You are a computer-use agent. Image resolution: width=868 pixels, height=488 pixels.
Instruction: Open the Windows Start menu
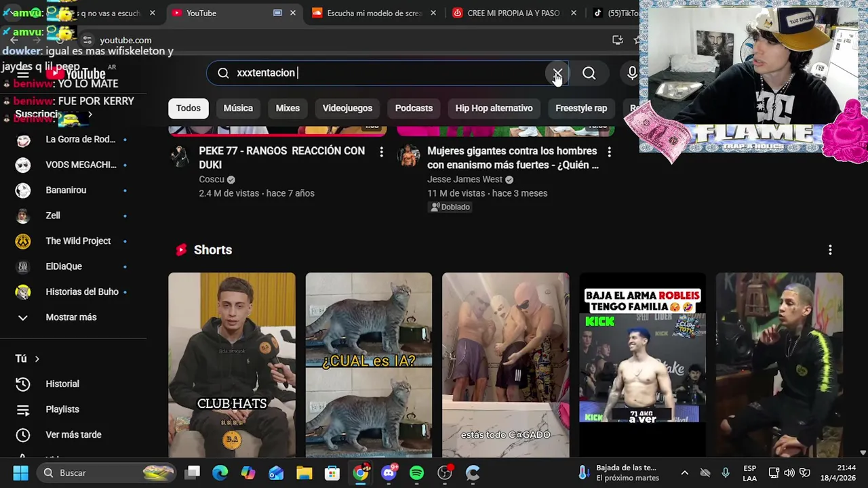click(x=20, y=472)
